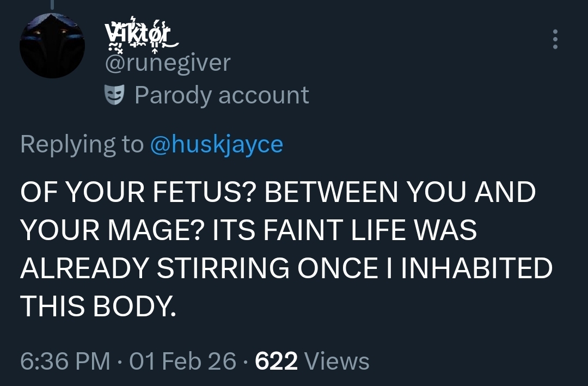Screen dimensions: 588x386
Task: Open the three-dot more options menu
Action: pyautogui.click(x=555, y=40)
